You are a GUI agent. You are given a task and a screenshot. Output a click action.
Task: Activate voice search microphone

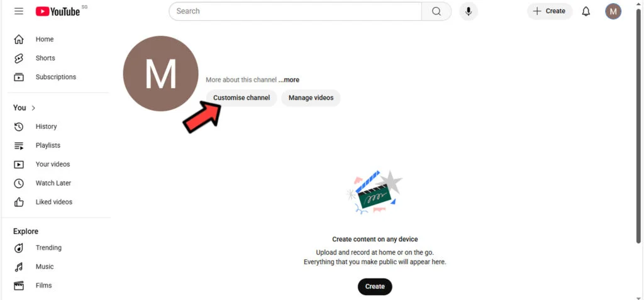pos(468,11)
